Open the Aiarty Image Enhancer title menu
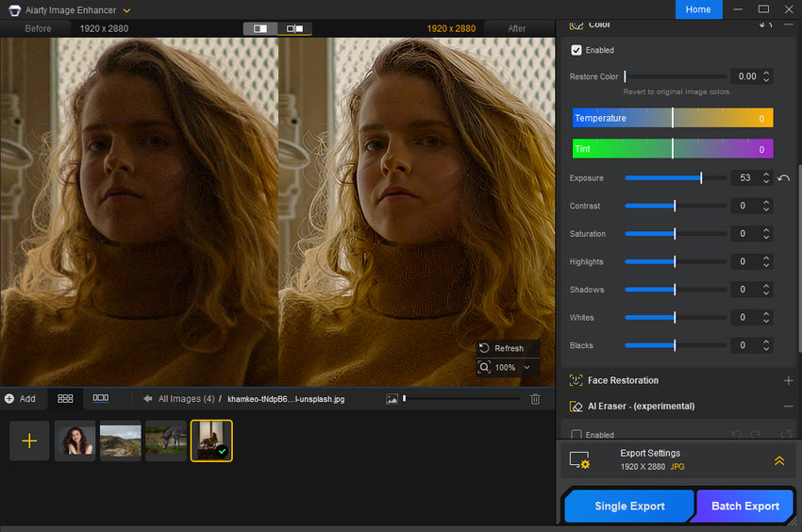This screenshot has height=532, width=802. coord(126,10)
